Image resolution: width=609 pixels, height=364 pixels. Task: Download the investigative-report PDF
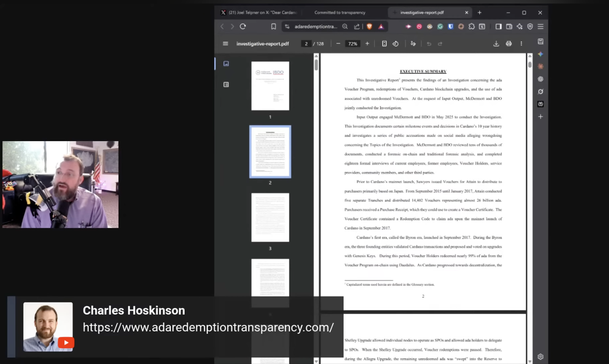pyautogui.click(x=496, y=44)
